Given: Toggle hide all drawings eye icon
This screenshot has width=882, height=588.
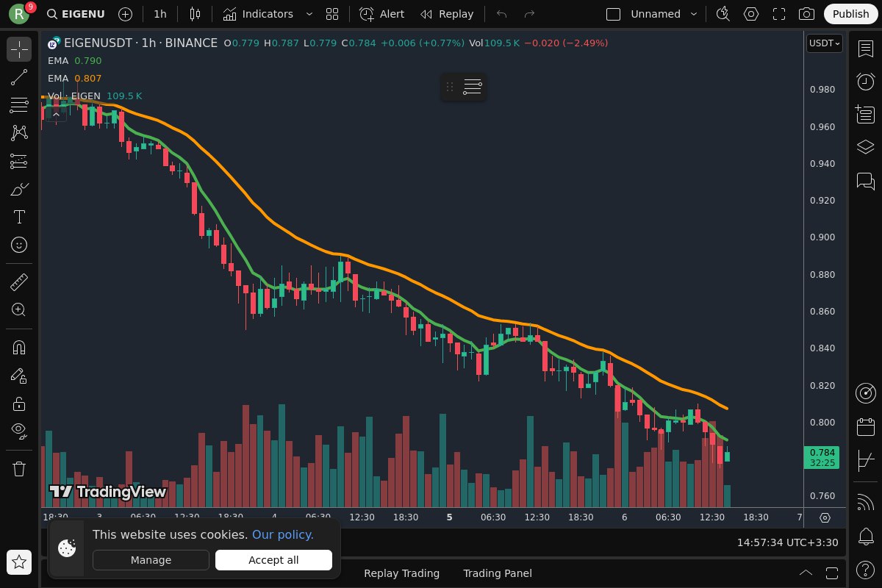Looking at the screenshot, I should tap(19, 431).
